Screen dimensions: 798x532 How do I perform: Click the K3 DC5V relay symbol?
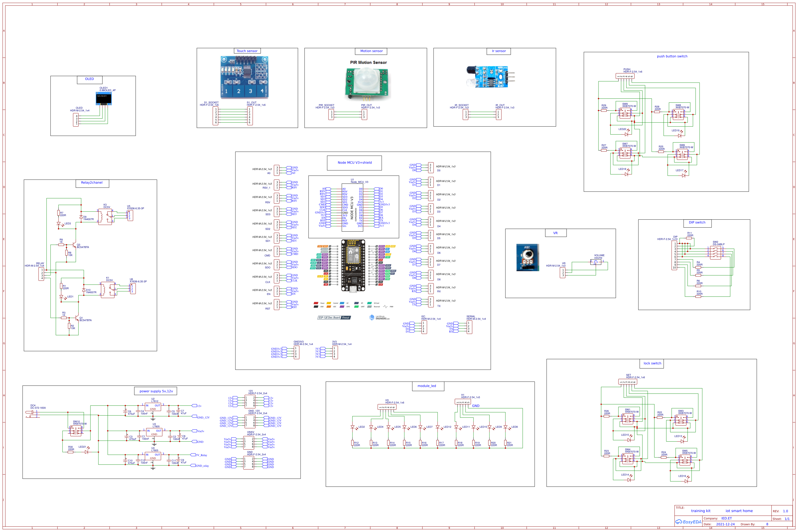coord(105,216)
